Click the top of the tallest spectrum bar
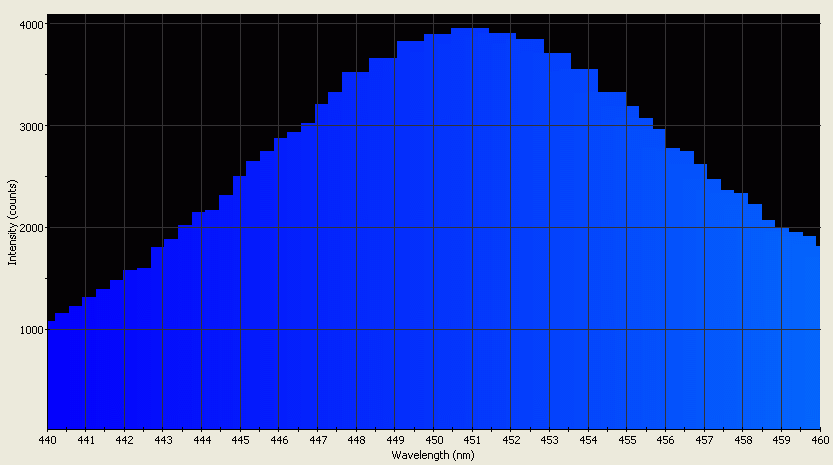 tap(470, 29)
